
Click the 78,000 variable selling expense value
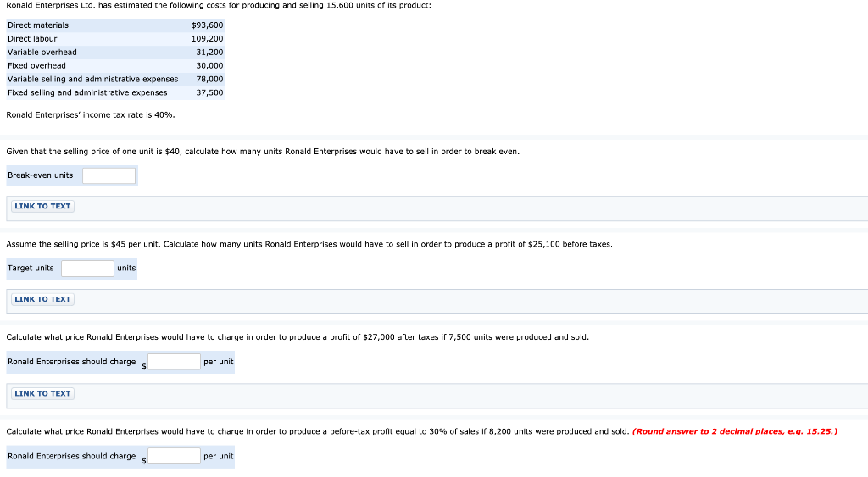(209, 79)
